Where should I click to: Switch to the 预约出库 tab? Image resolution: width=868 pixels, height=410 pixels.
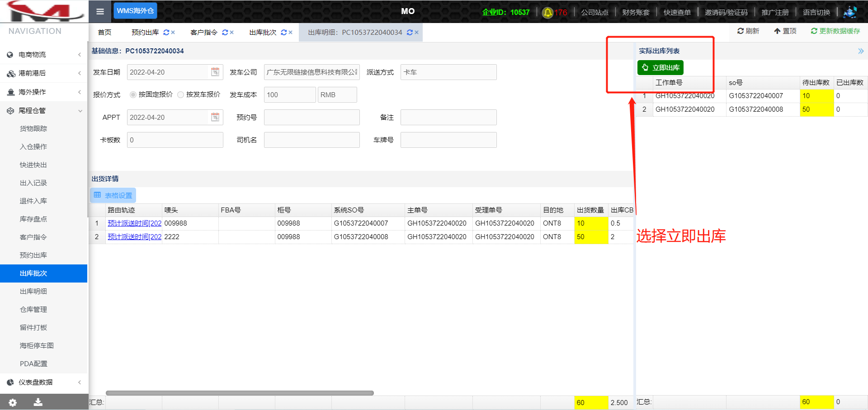(145, 33)
